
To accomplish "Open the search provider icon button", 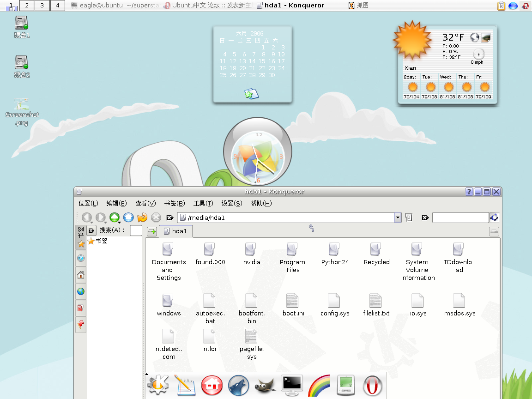I will (494, 218).
